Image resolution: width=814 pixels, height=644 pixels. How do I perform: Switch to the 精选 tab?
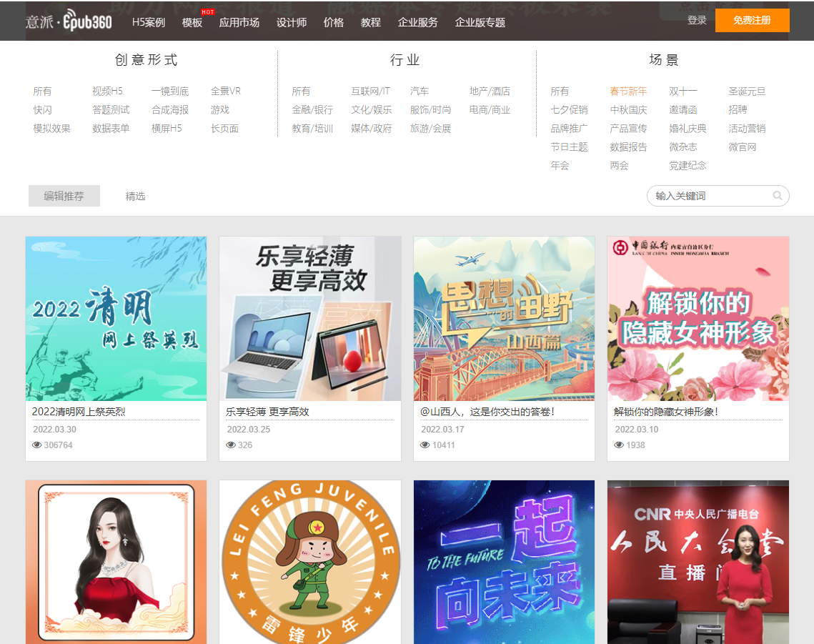135,195
